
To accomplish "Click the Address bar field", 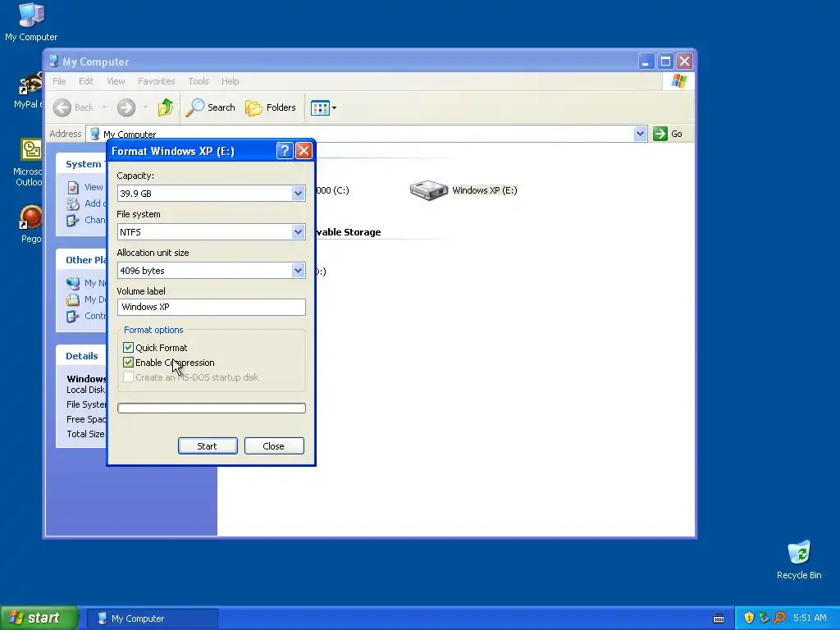I will tap(367, 134).
